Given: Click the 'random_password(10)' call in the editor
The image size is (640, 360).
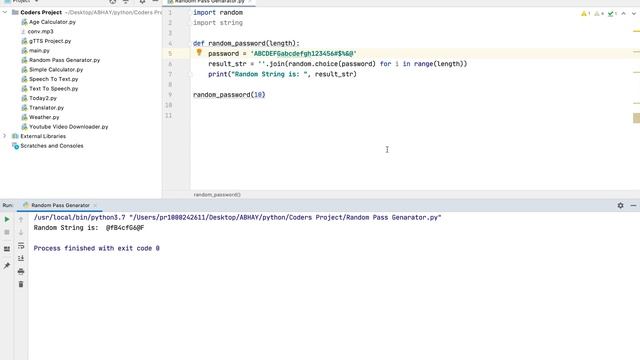Looking at the screenshot, I should pos(229,95).
